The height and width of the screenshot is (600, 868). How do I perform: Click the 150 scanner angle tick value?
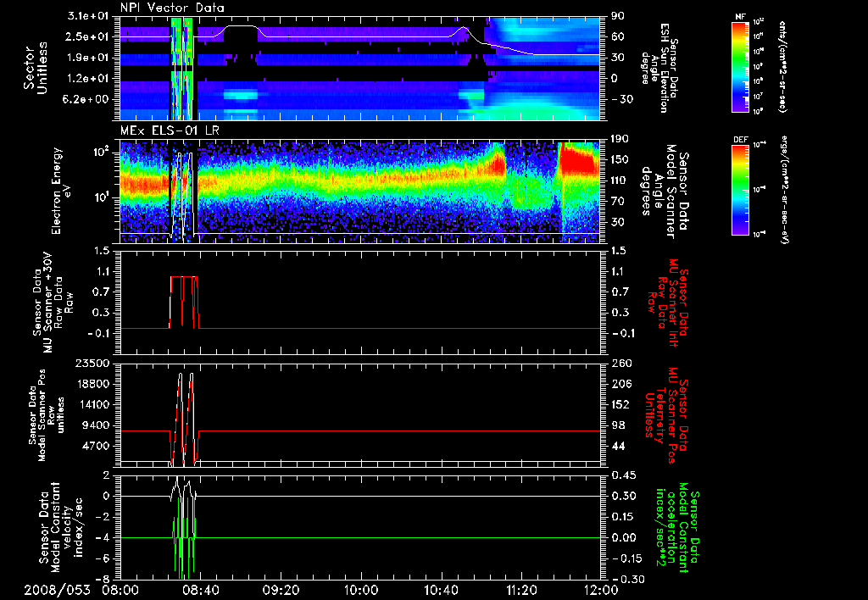click(x=620, y=160)
